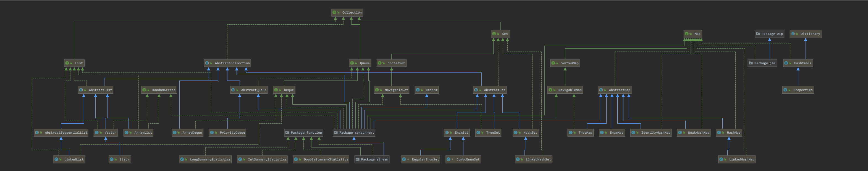Click the class icon on RegularEnumSet node
This screenshot has height=171, width=868.
point(404,160)
